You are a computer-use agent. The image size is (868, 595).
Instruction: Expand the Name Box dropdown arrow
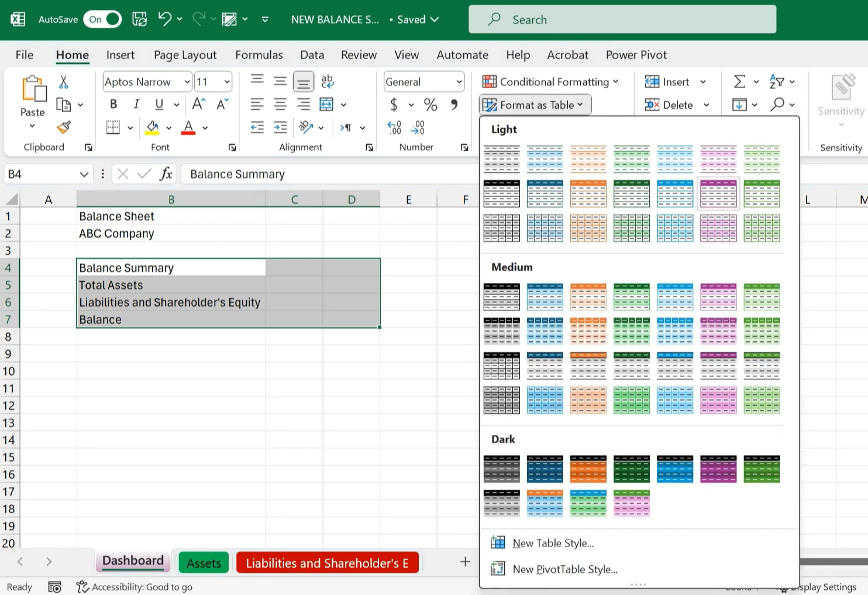(84, 174)
